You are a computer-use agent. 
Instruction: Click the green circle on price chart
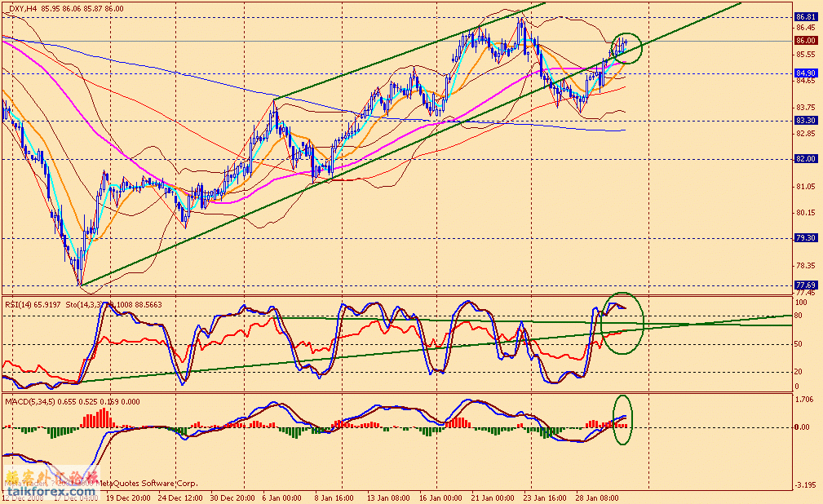(626, 49)
